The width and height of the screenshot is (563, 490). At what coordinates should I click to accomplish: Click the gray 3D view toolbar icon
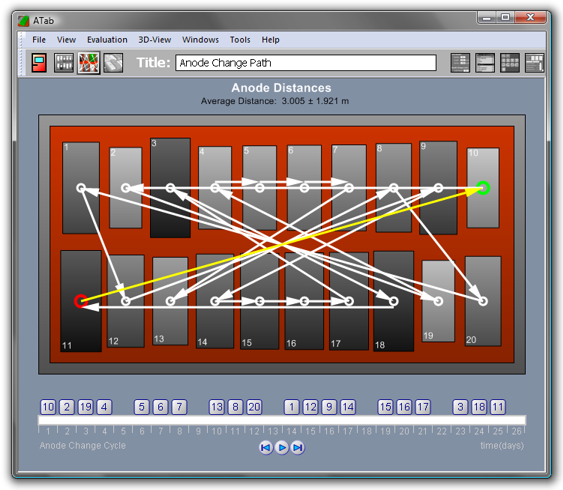click(113, 63)
